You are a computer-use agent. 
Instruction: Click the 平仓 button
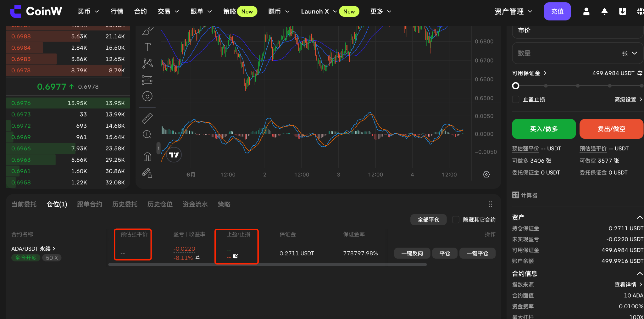point(445,253)
